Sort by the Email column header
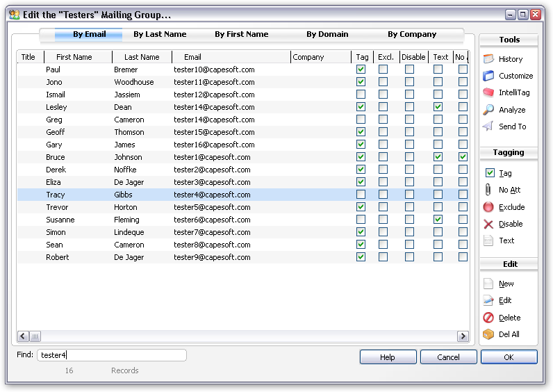 (192, 57)
